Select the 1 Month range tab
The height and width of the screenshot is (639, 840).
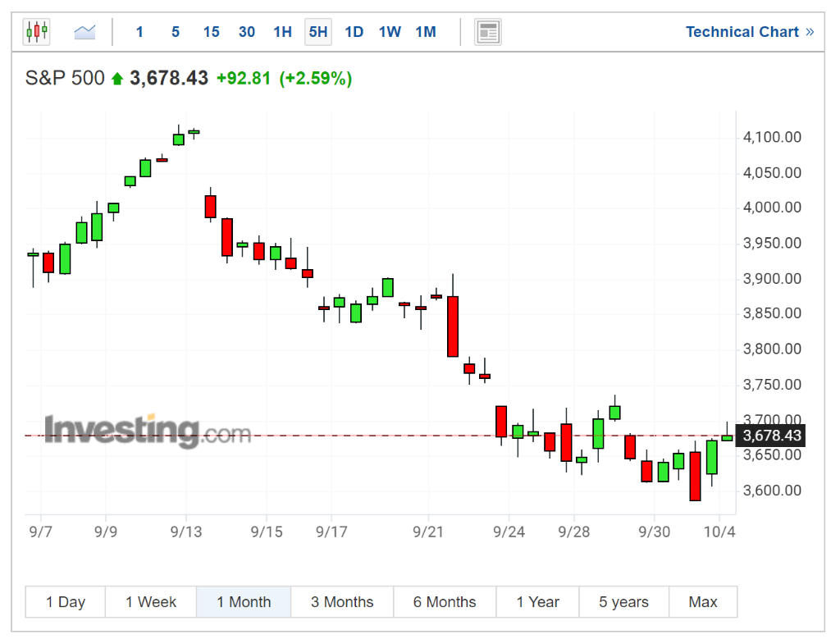(244, 602)
